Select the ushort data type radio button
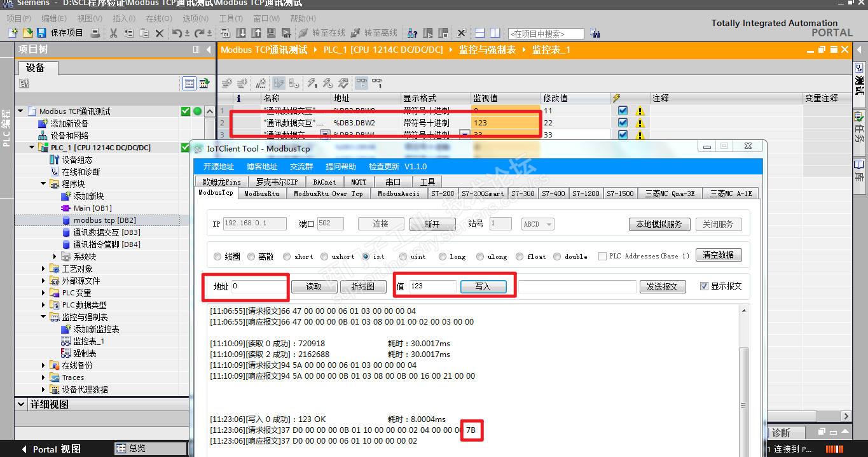 click(324, 257)
